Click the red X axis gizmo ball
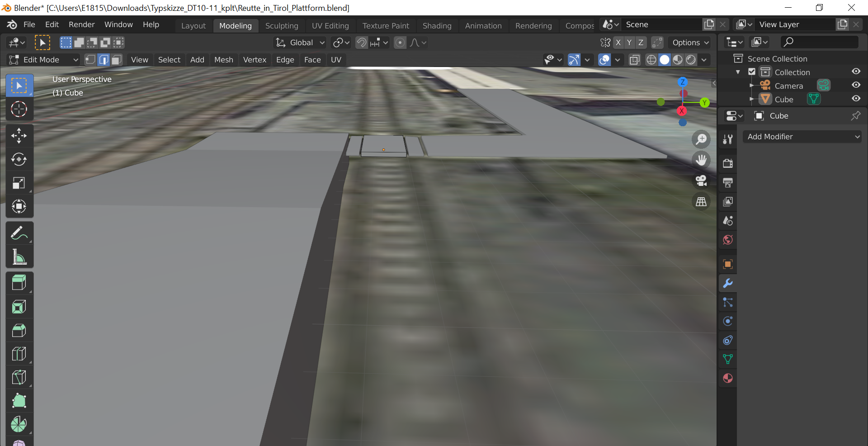This screenshot has height=446, width=868. click(x=682, y=111)
